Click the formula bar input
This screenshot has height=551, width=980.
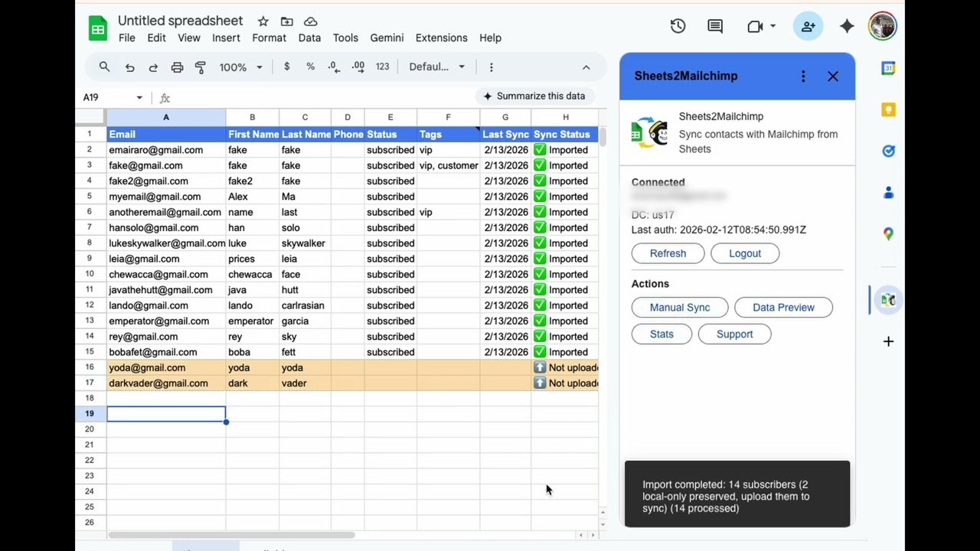(322, 97)
